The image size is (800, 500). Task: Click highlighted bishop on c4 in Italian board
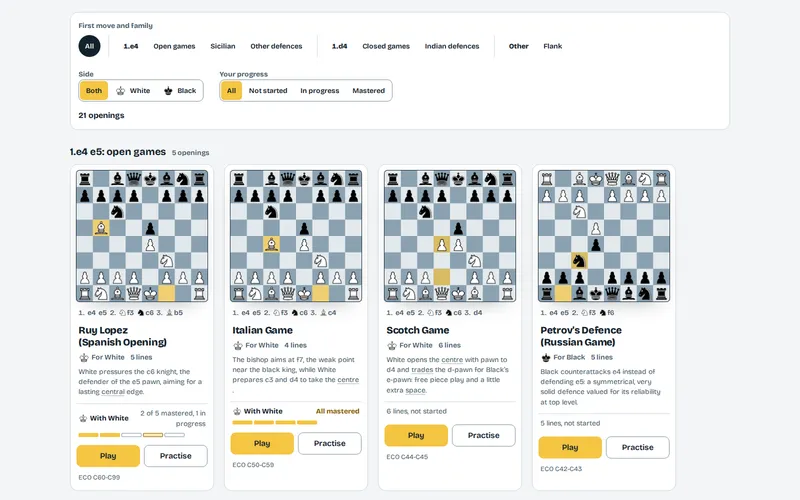(271, 244)
